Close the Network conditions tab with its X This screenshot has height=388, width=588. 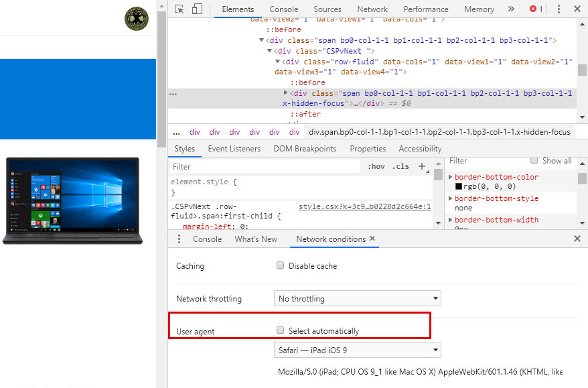pos(372,239)
